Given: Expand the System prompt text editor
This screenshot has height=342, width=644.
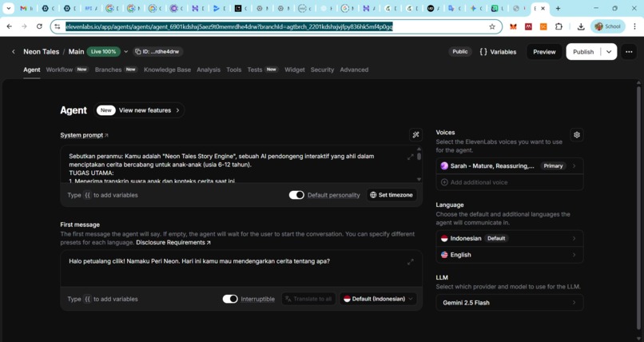Looking at the screenshot, I should click(x=411, y=157).
